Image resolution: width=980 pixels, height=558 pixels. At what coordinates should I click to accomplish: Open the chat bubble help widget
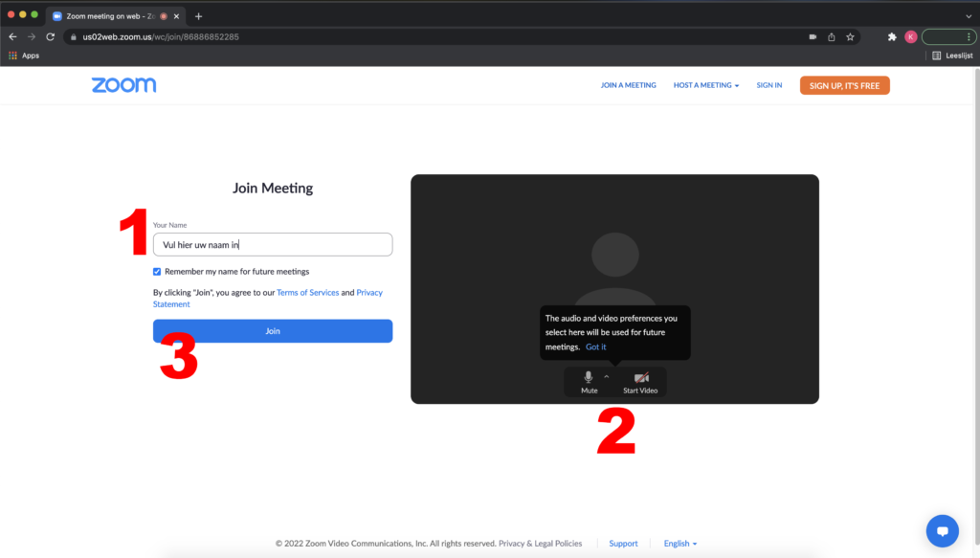(943, 530)
